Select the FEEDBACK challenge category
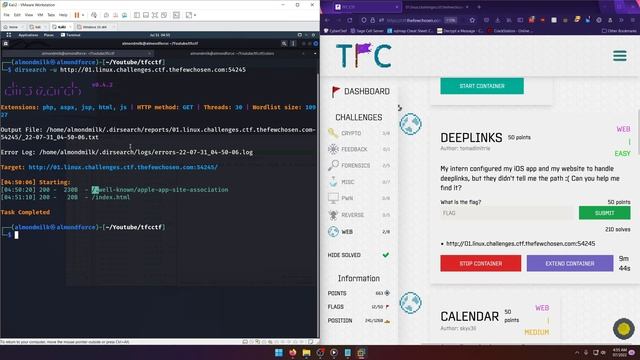Screen dimensions: 640x360 [358, 149]
